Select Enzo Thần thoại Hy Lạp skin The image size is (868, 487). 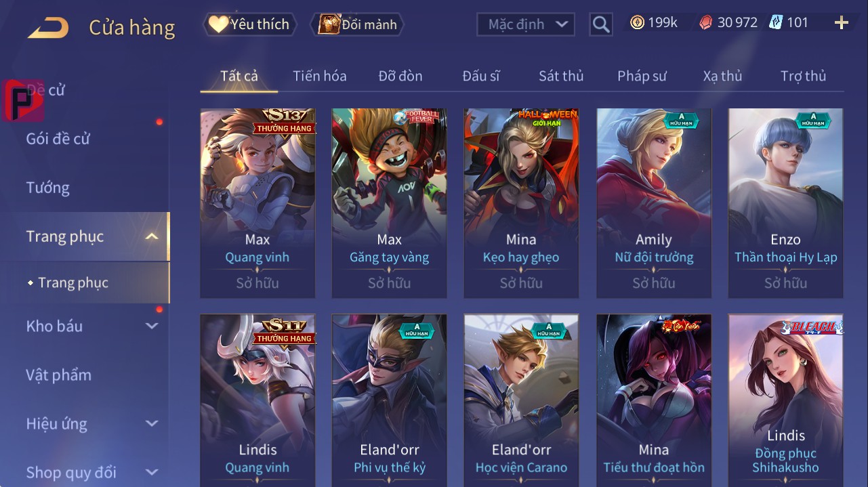click(785, 203)
